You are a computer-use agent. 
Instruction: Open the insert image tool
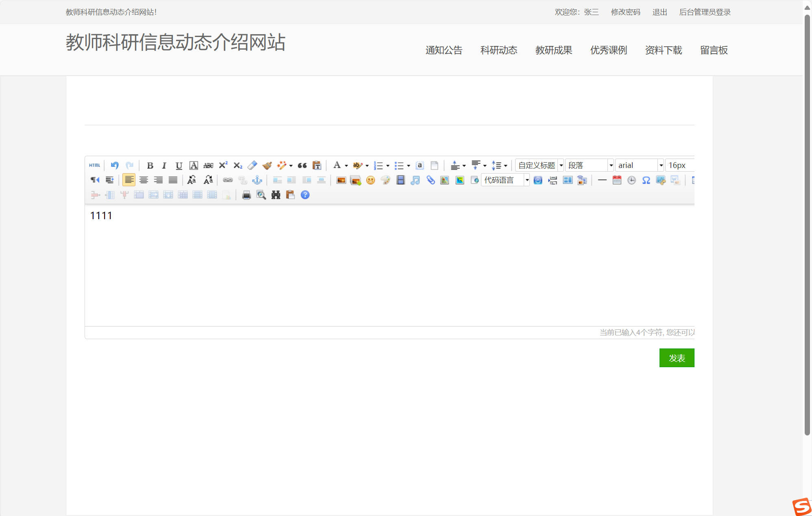pyautogui.click(x=341, y=180)
